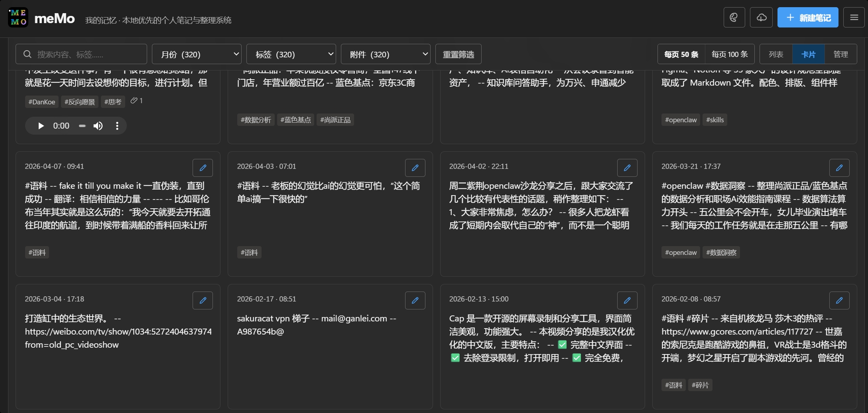
Task: Expand the 月份 (320) dropdown
Action: (197, 54)
